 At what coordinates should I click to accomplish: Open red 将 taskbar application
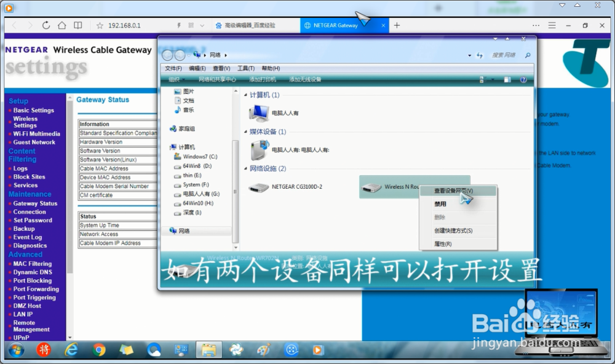(x=44, y=349)
